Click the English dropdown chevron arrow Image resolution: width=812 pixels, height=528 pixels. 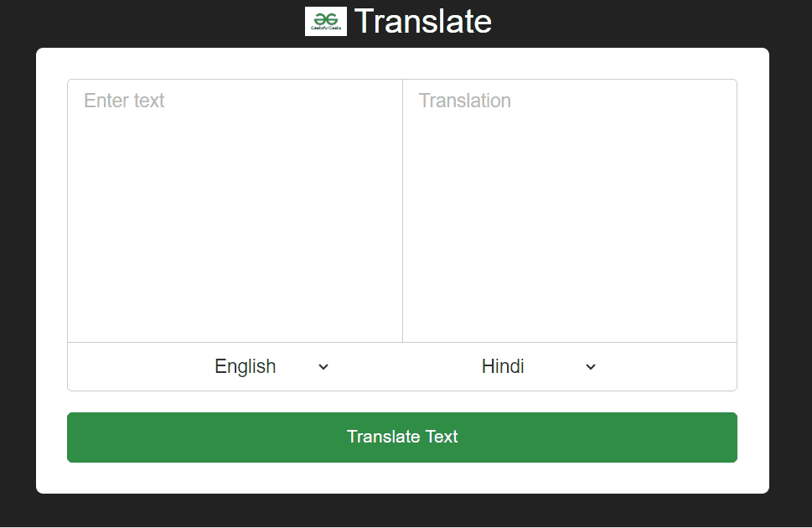pos(323,367)
